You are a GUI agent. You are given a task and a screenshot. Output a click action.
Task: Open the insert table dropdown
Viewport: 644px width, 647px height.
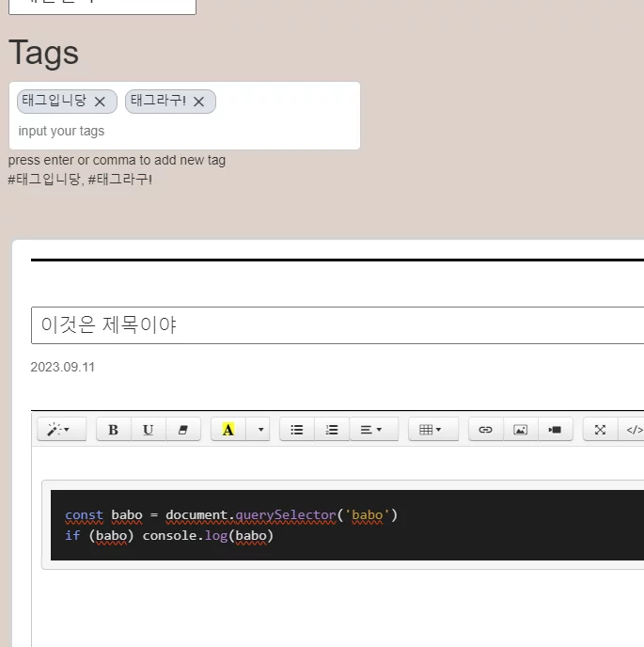pyautogui.click(x=432, y=430)
